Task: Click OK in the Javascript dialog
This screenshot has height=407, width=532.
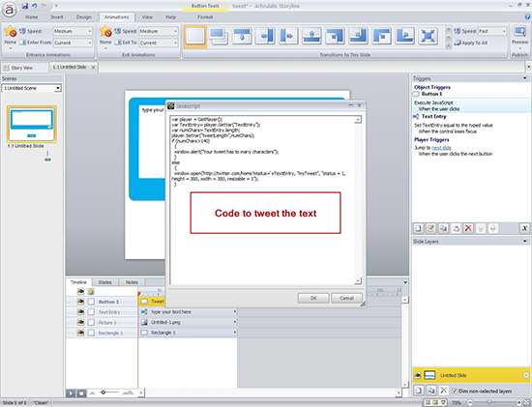Action: (x=313, y=298)
